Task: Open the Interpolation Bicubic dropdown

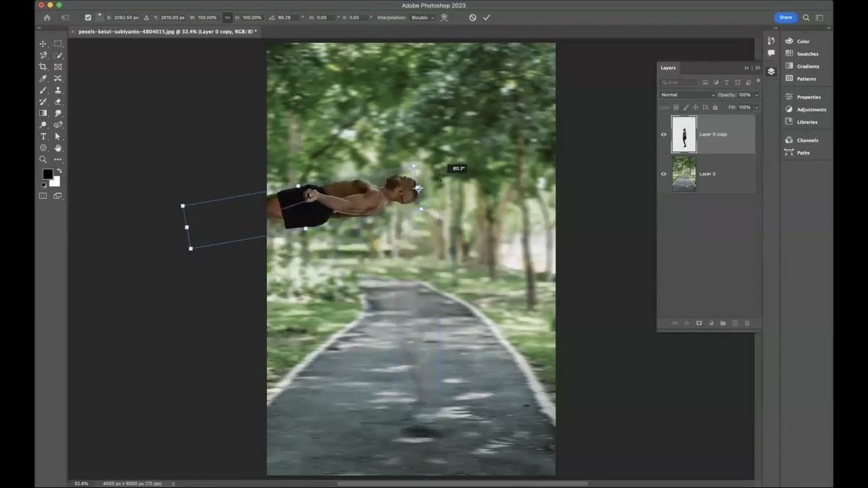Action: tap(423, 18)
